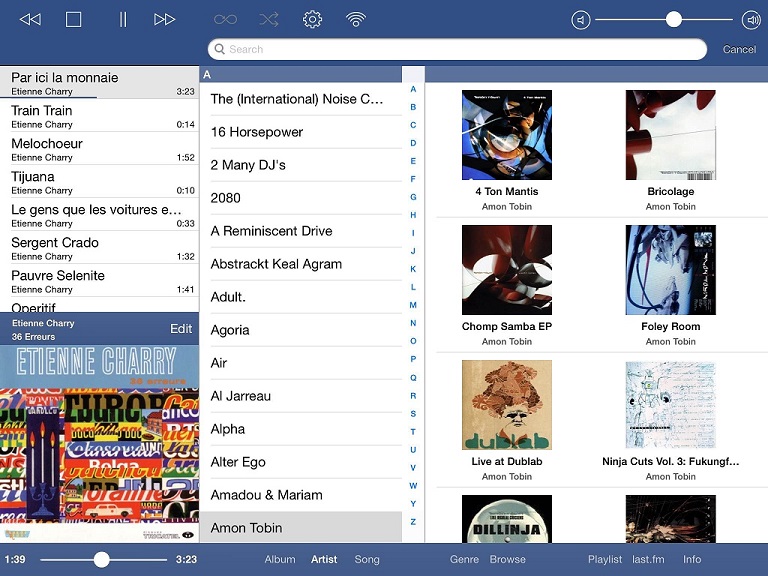Tap the Etienne Charry album cover

coord(99,444)
